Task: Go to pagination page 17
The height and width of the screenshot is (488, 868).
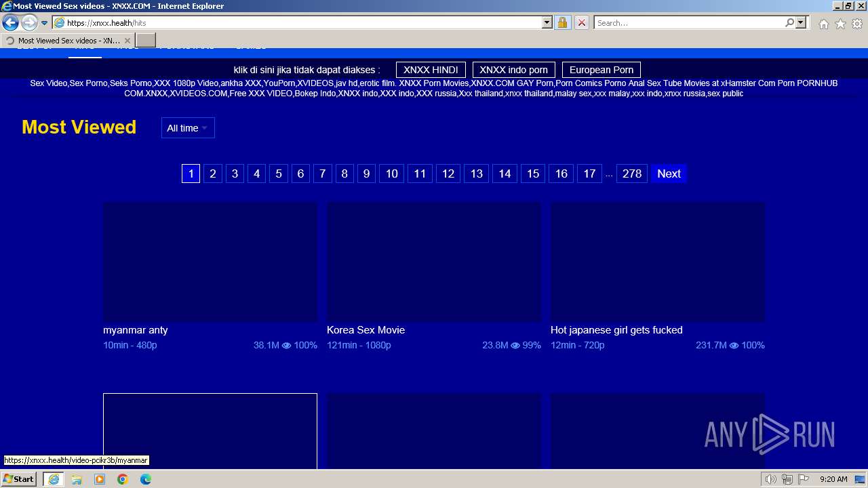Action: [x=590, y=174]
